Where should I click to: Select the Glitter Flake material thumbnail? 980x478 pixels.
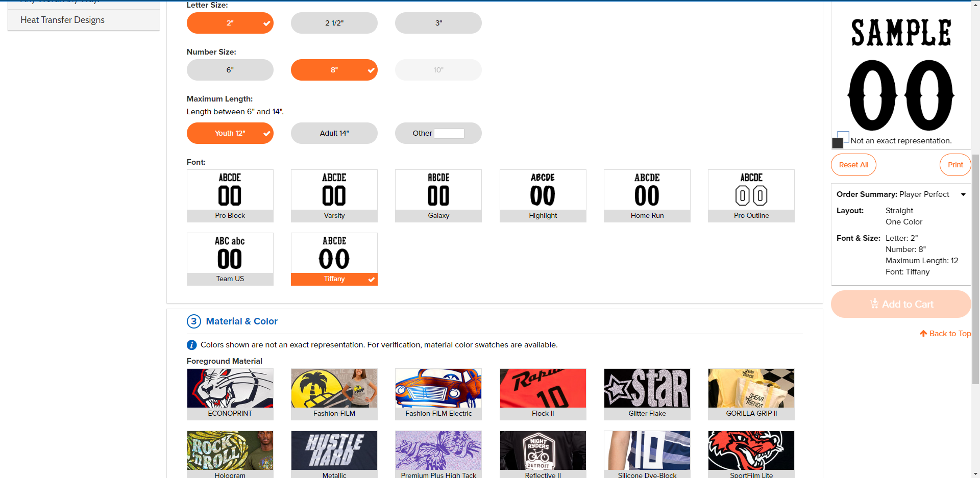pyautogui.click(x=647, y=393)
